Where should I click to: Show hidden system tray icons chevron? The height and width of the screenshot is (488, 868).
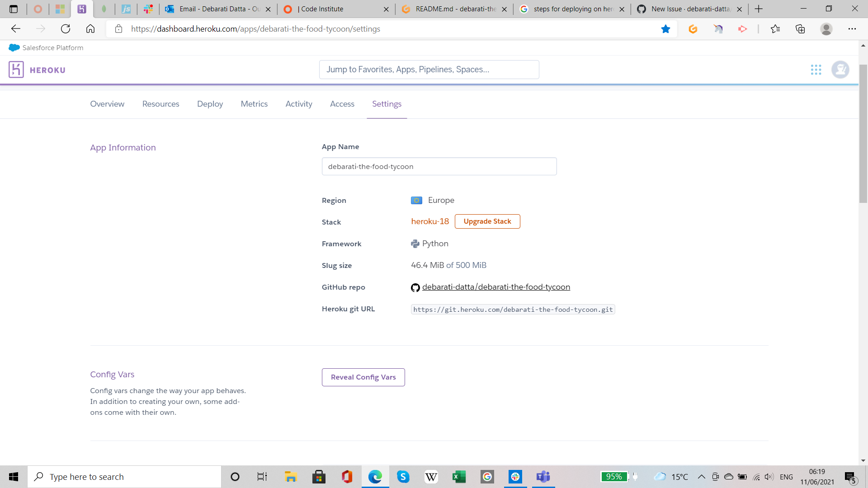[701, 477]
